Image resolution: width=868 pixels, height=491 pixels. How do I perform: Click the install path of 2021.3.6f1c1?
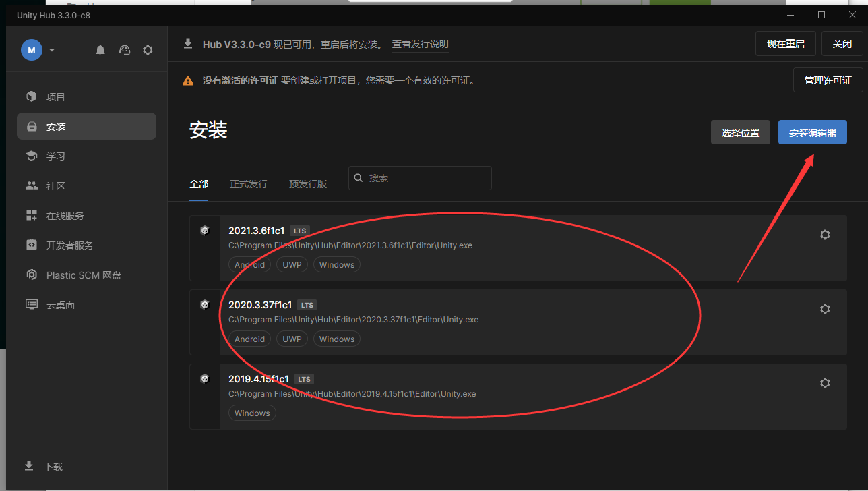point(350,246)
